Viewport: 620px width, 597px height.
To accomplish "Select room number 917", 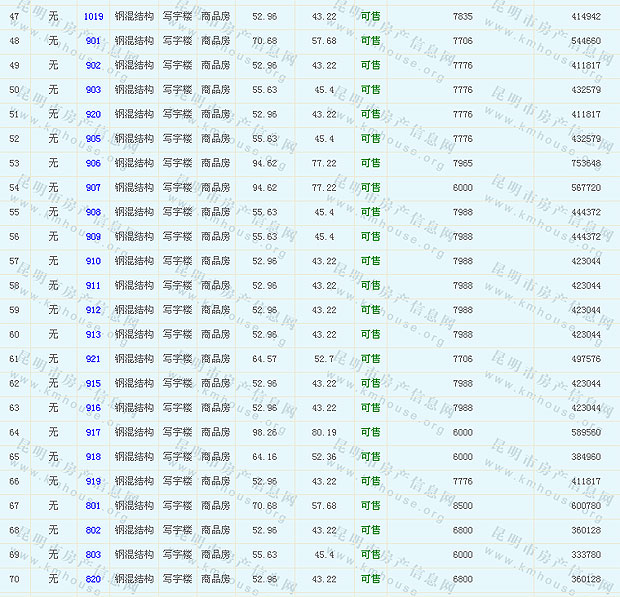I will 93,433.
